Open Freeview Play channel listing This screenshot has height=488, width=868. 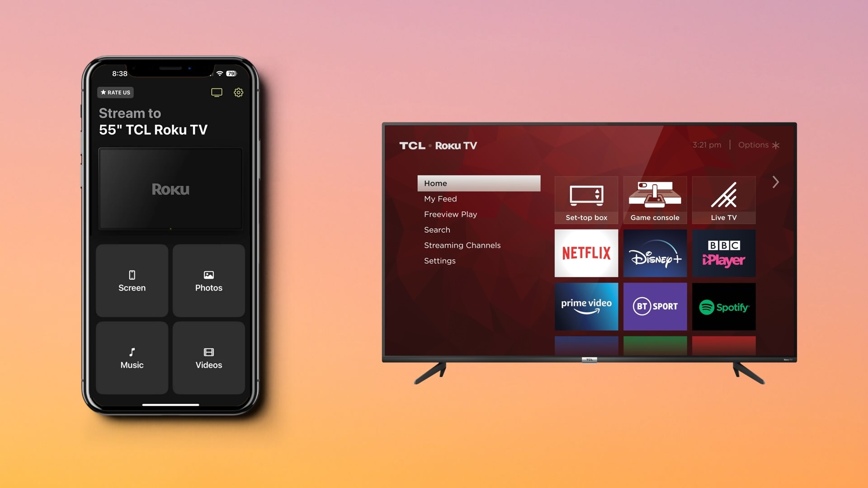[x=450, y=213]
